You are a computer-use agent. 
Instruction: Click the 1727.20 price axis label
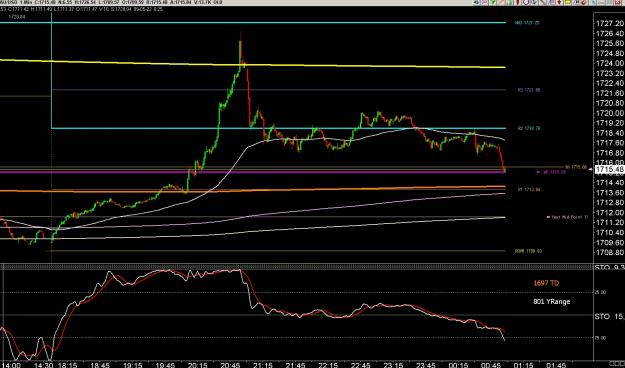point(609,24)
